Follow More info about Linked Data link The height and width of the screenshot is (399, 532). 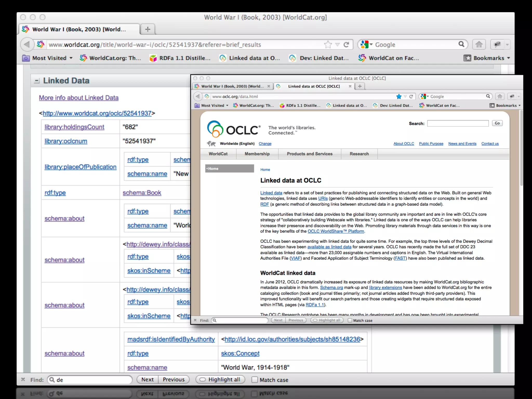coord(79,98)
